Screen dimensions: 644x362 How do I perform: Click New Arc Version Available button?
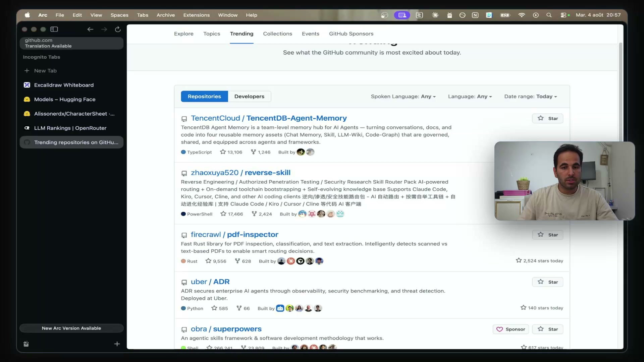pos(71,328)
